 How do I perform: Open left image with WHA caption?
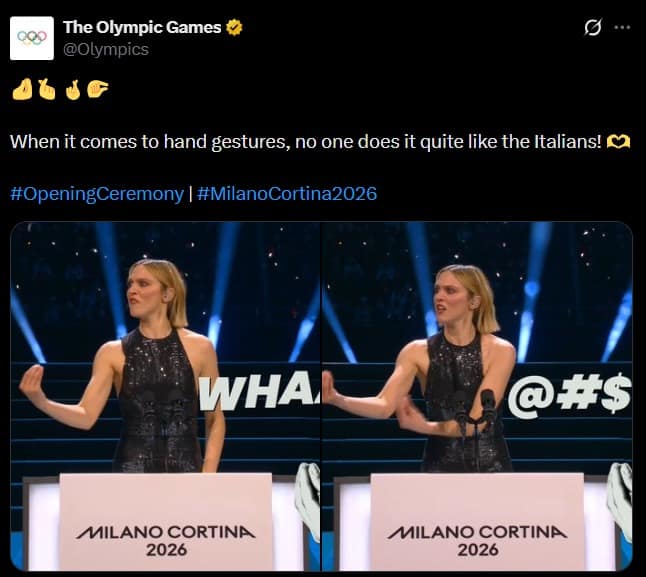(x=165, y=396)
